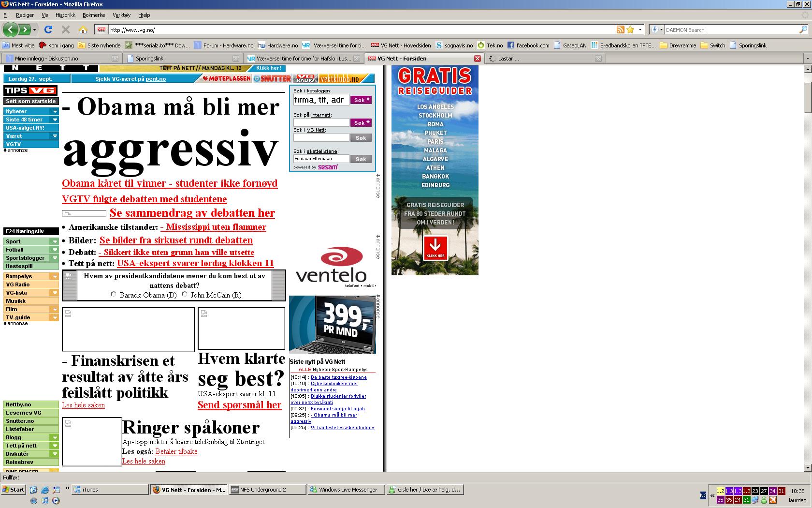The height and width of the screenshot is (508, 812).
Task: Open the Historikk menu
Action: 65,15
